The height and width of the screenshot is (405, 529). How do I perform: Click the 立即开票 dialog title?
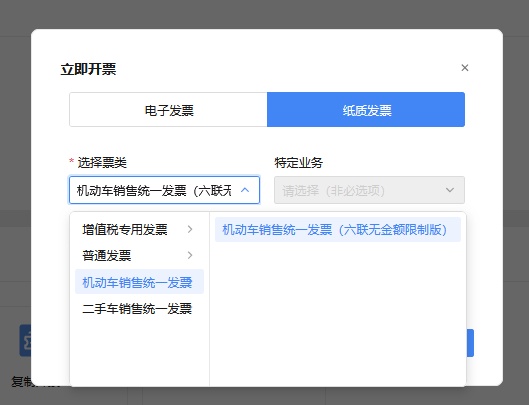tap(88, 69)
